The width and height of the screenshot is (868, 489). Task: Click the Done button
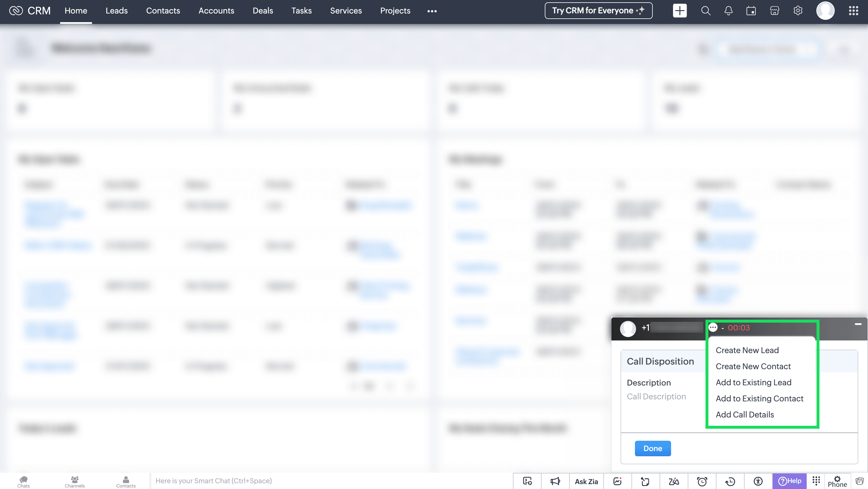(x=652, y=448)
